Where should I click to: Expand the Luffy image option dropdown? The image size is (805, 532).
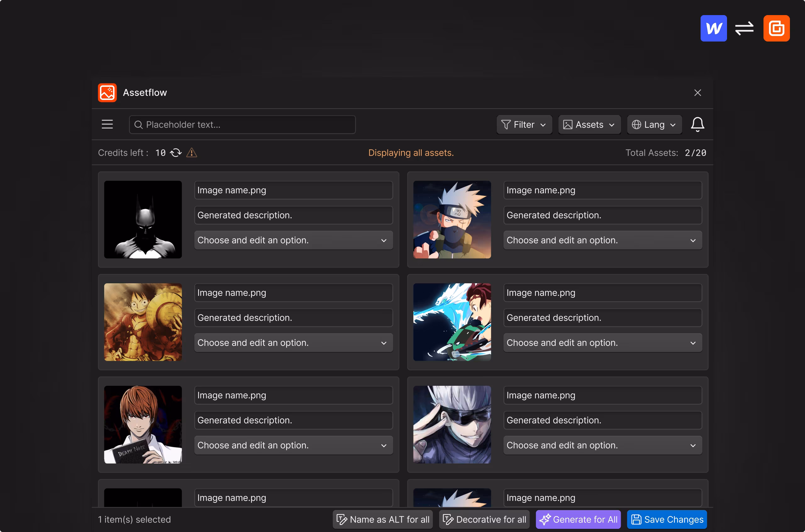point(293,343)
